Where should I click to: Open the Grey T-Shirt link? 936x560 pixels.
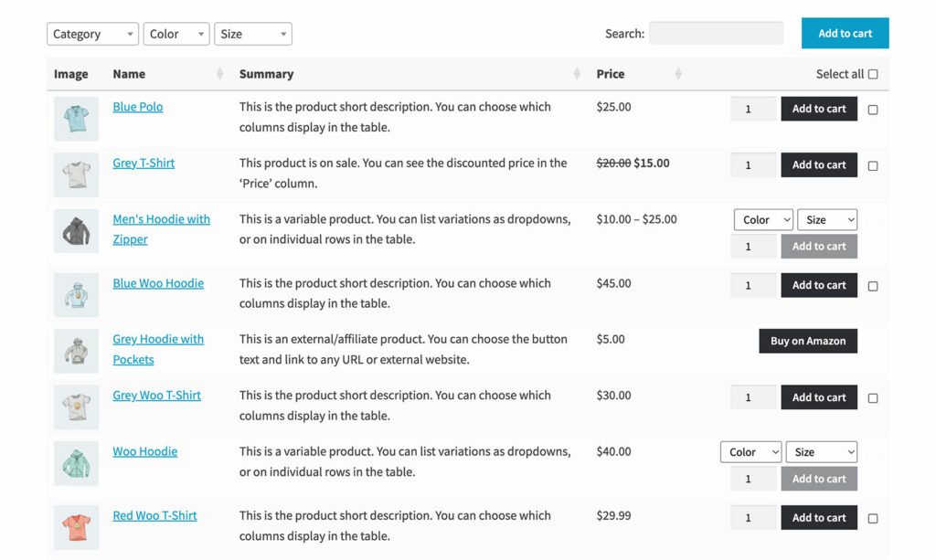[144, 163]
